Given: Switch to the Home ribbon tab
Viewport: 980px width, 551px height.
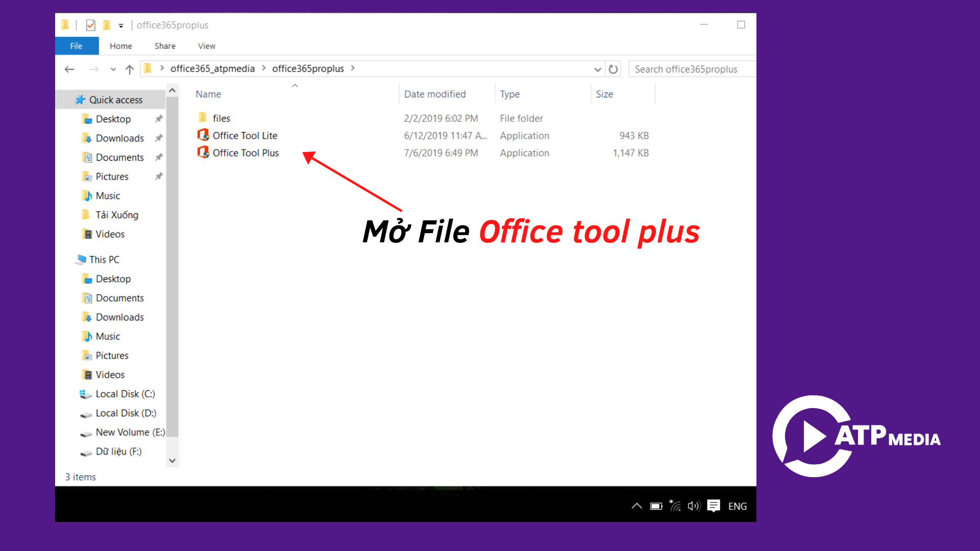Looking at the screenshot, I should coord(121,46).
